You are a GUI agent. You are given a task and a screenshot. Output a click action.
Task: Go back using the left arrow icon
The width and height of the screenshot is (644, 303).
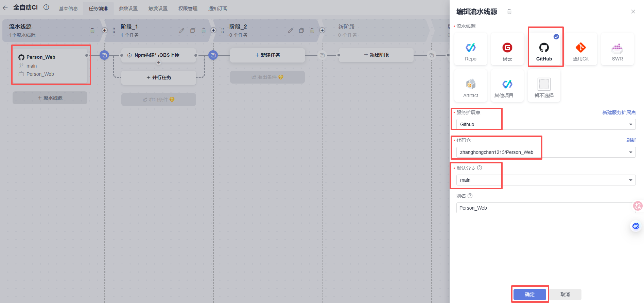(5, 7)
